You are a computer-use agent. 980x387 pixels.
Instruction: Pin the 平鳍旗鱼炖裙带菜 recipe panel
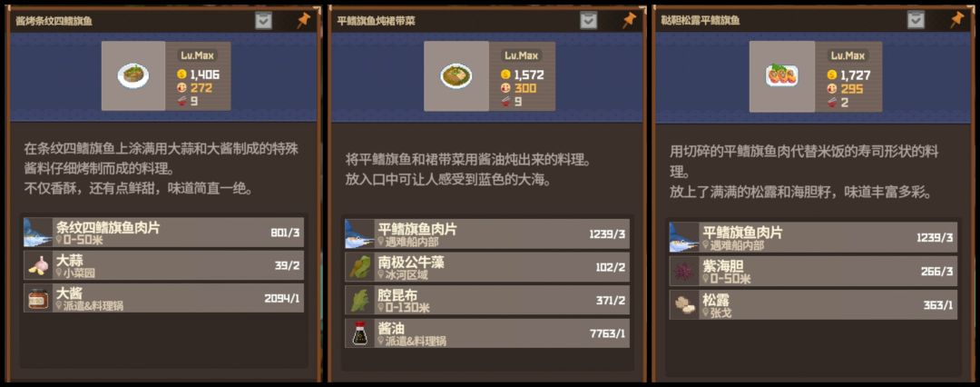628,20
